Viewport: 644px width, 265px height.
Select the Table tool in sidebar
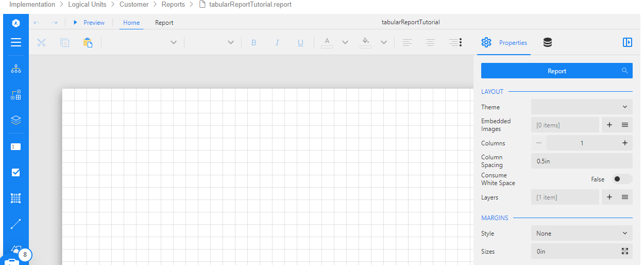click(x=16, y=198)
